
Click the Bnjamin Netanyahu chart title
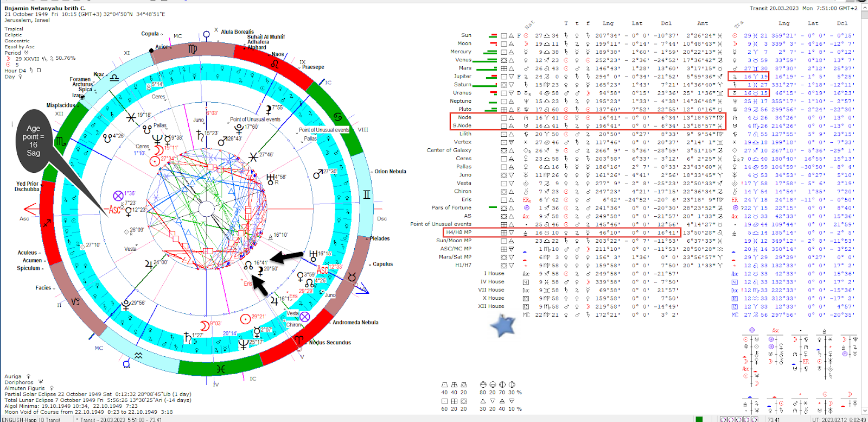click(45, 8)
